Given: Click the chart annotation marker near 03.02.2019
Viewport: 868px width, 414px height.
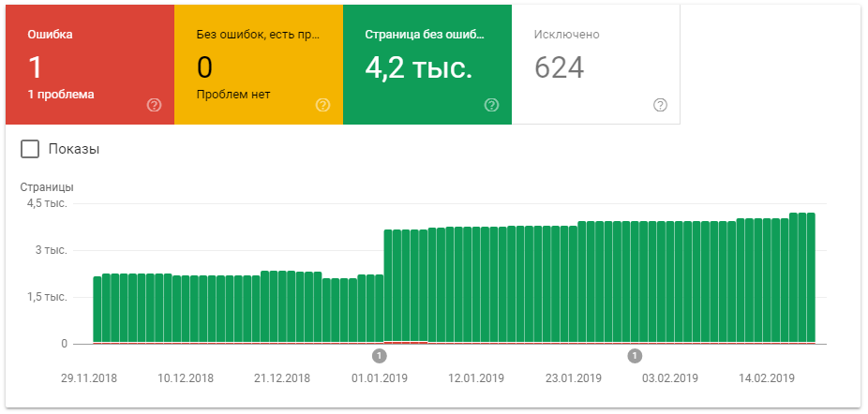Looking at the screenshot, I should point(635,356).
